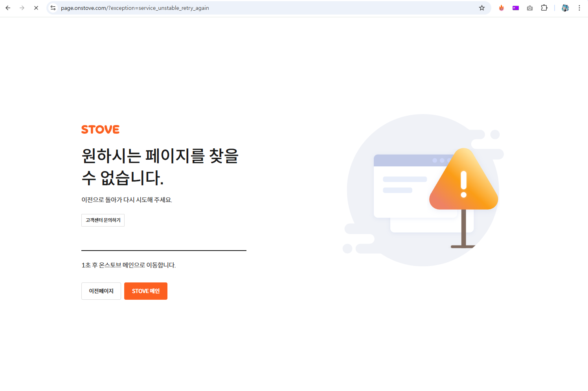Click the orange STOVE 메인 button
Viewport: 588px width, 391px height.
click(x=146, y=291)
